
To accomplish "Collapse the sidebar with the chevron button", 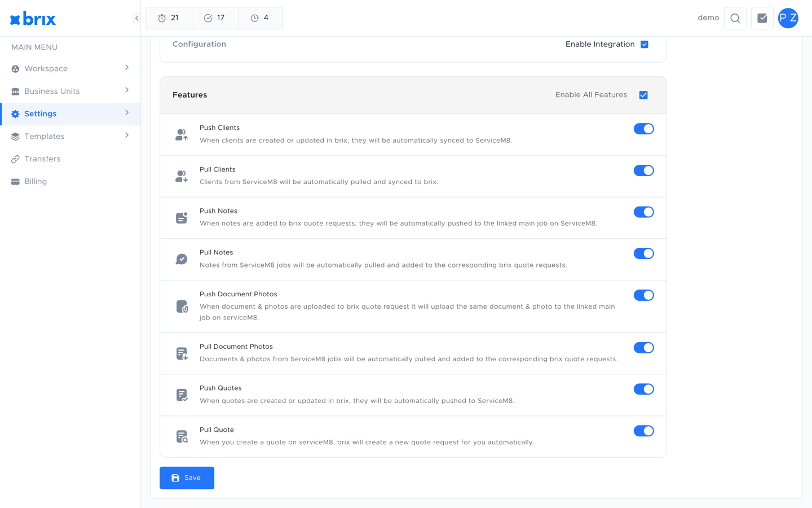I will point(136,18).
